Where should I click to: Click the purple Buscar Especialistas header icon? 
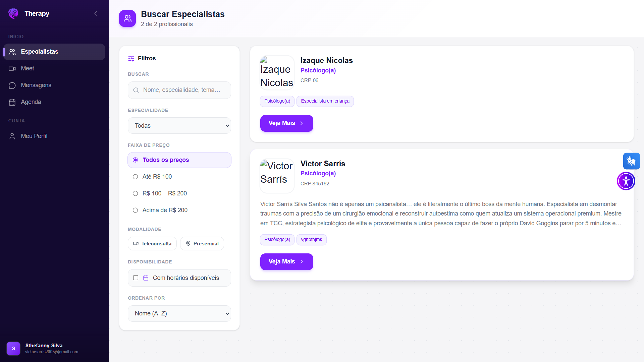[x=127, y=18]
